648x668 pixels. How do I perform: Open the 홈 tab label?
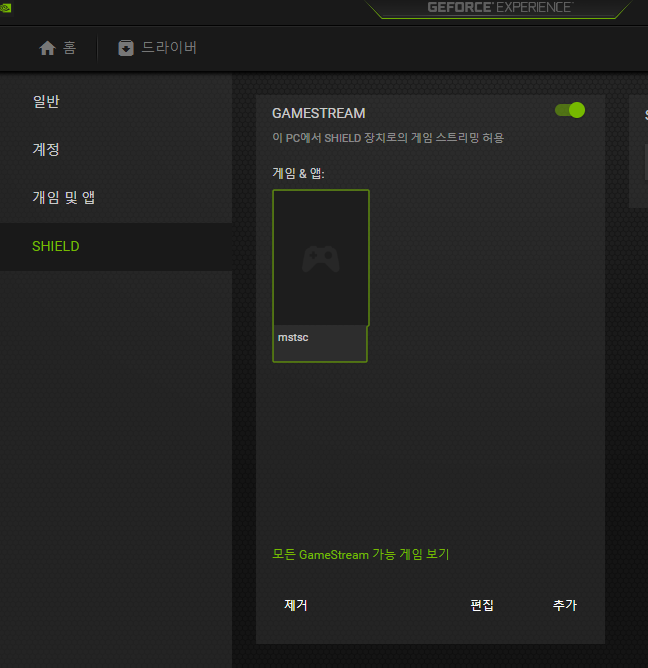(69, 48)
